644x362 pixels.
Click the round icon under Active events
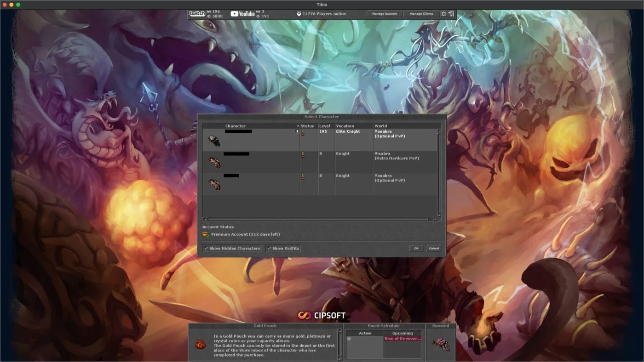[x=349, y=339]
